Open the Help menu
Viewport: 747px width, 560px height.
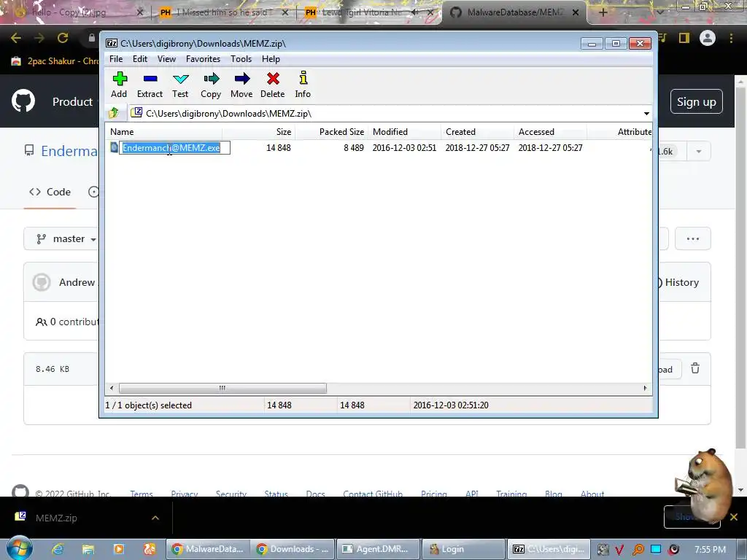coord(271,59)
